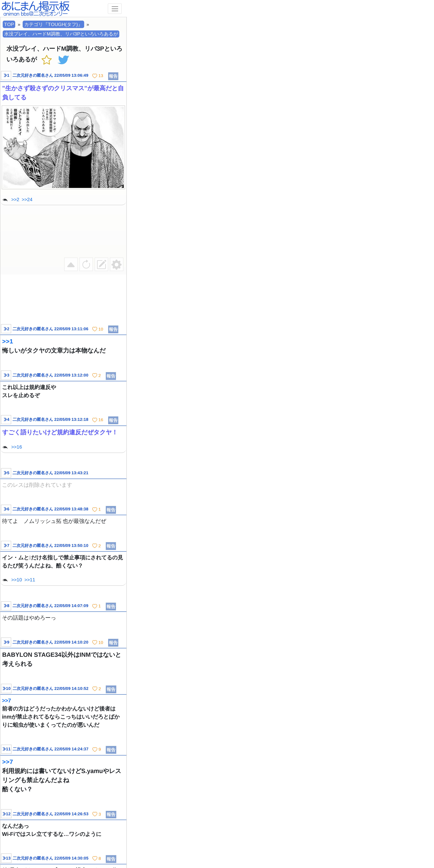Follow the >>7 anchor in post 11

click(7, 762)
